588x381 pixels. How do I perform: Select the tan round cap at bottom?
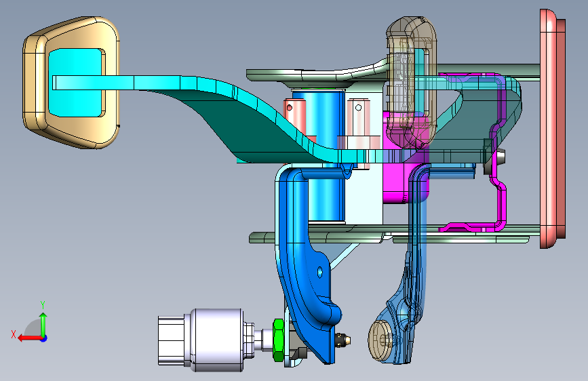pyautogui.click(x=380, y=341)
